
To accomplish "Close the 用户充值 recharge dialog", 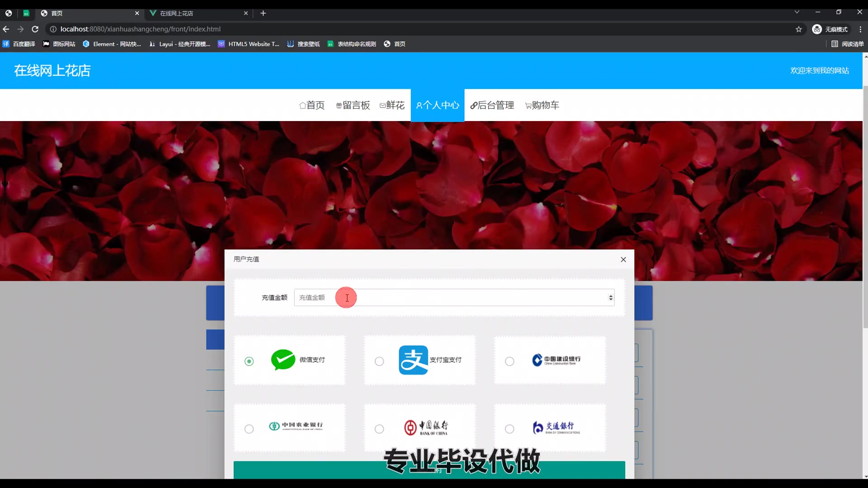I will pos(623,260).
